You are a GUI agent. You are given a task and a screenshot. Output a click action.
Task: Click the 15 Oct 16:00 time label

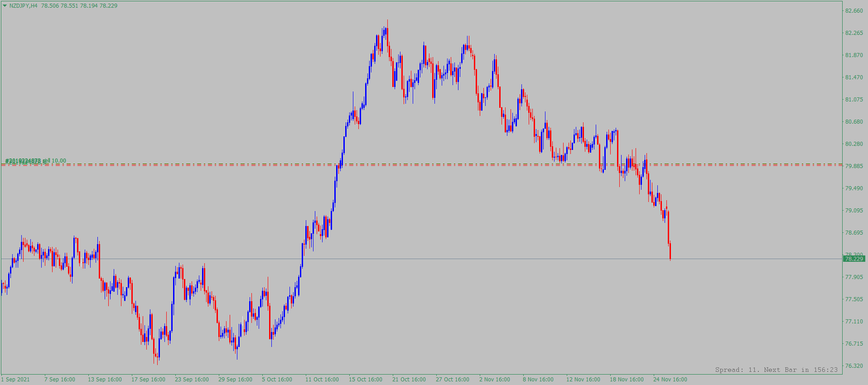click(x=365, y=380)
